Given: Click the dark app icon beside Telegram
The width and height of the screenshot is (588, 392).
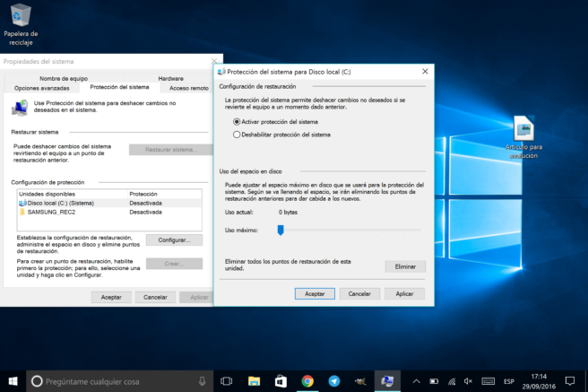Looking at the screenshot, I should tap(360, 381).
